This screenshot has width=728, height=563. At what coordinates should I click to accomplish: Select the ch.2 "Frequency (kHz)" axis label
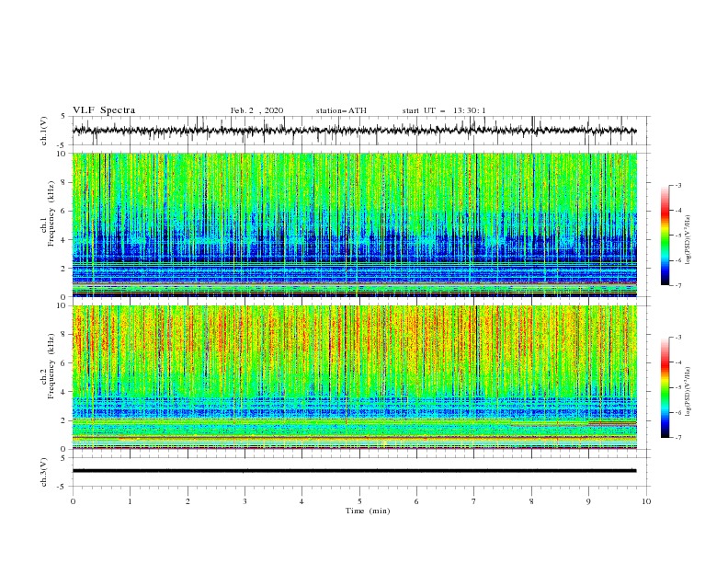coord(51,366)
